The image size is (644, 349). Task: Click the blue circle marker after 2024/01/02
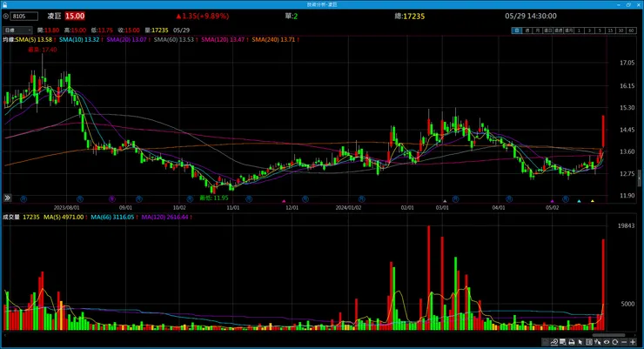point(361,199)
